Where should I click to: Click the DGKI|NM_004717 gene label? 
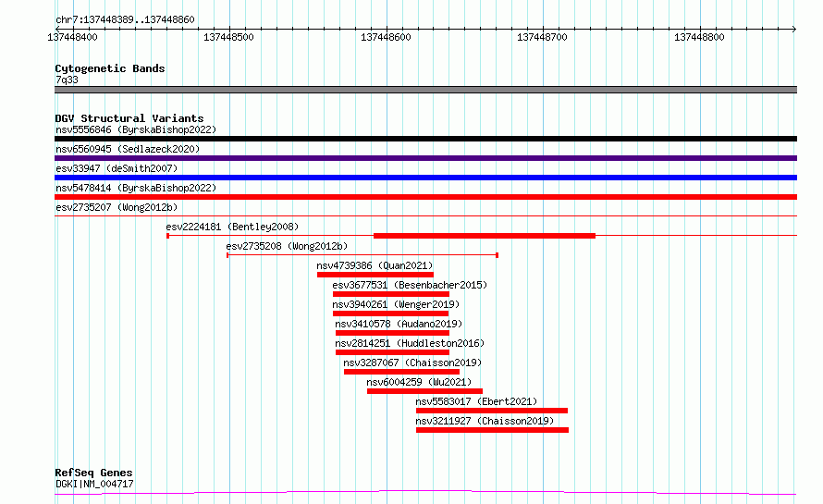tap(94, 484)
